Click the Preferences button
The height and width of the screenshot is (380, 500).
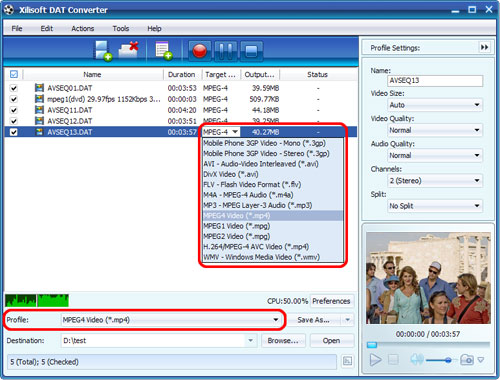331,301
